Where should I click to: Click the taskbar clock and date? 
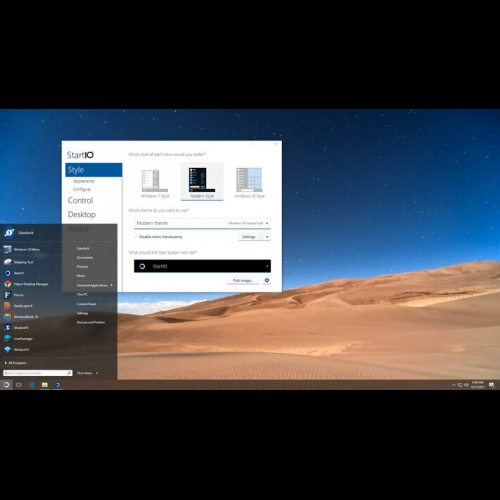coord(477,385)
